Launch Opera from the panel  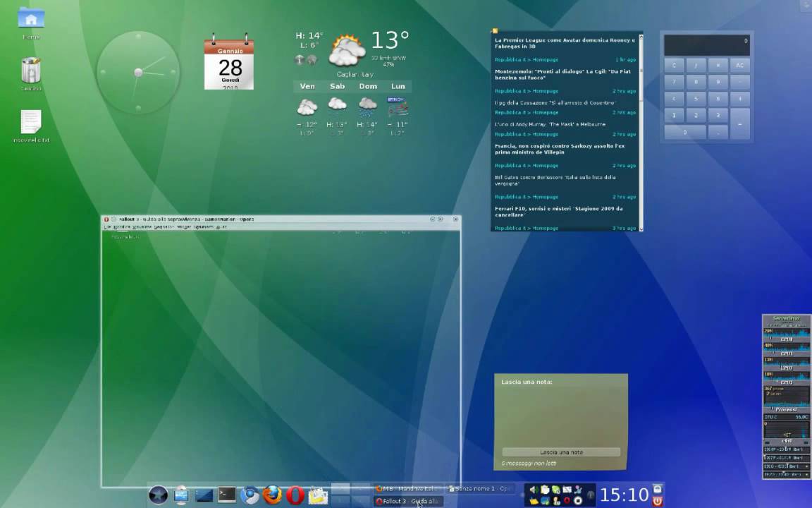(x=295, y=495)
